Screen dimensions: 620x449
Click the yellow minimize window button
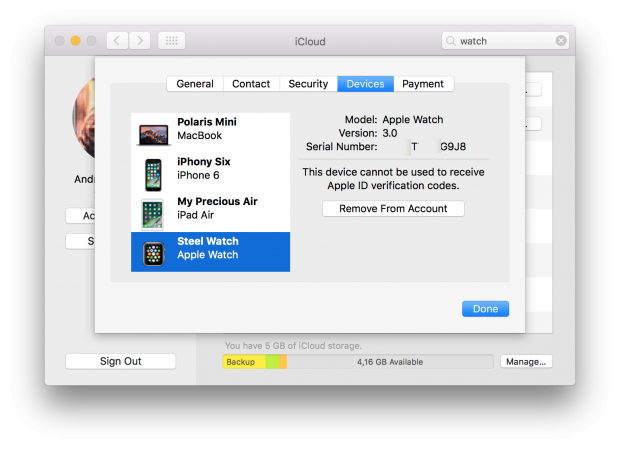(76, 41)
